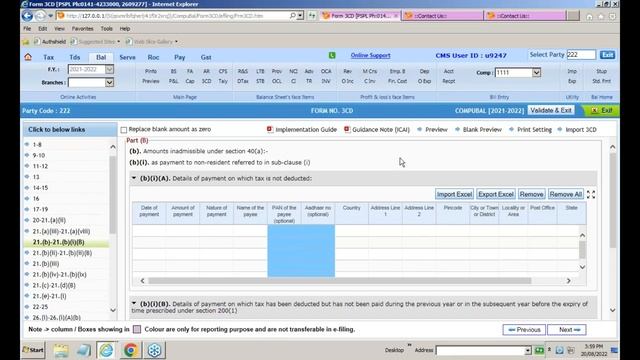Collapse the (b)(i)(A) section
This screenshot has height=360, width=640.
(133, 178)
